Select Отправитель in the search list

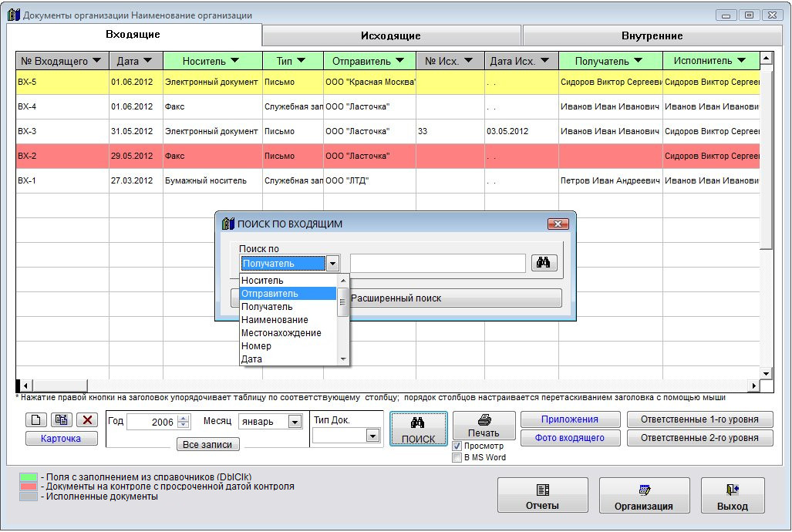pyautogui.click(x=288, y=294)
